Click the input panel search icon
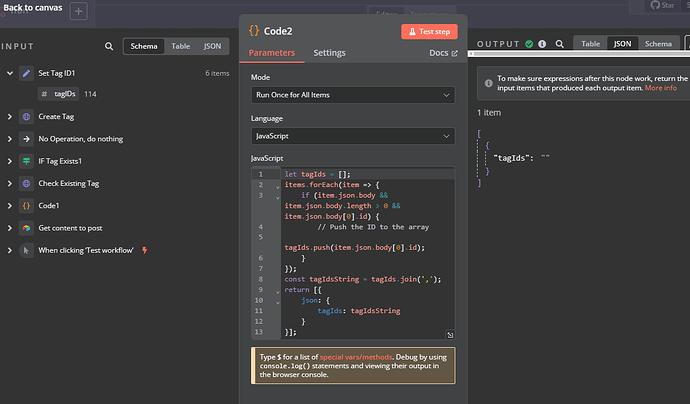This screenshot has width=690, height=404. coord(109,46)
